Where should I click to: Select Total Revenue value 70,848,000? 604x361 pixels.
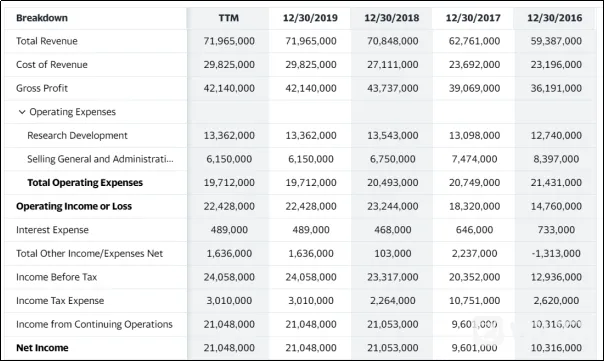[x=393, y=41]
